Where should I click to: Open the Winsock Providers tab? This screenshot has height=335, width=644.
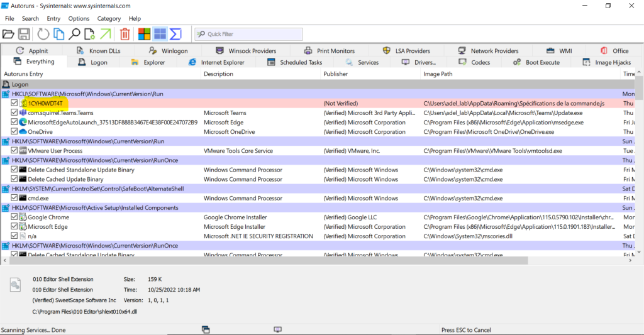click(x=246, y=51)
